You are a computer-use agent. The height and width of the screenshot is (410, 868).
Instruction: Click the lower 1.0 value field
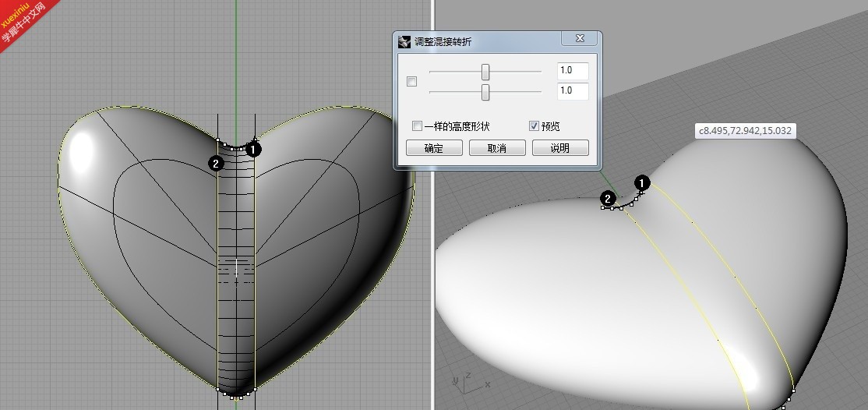[x=573, y=91]
